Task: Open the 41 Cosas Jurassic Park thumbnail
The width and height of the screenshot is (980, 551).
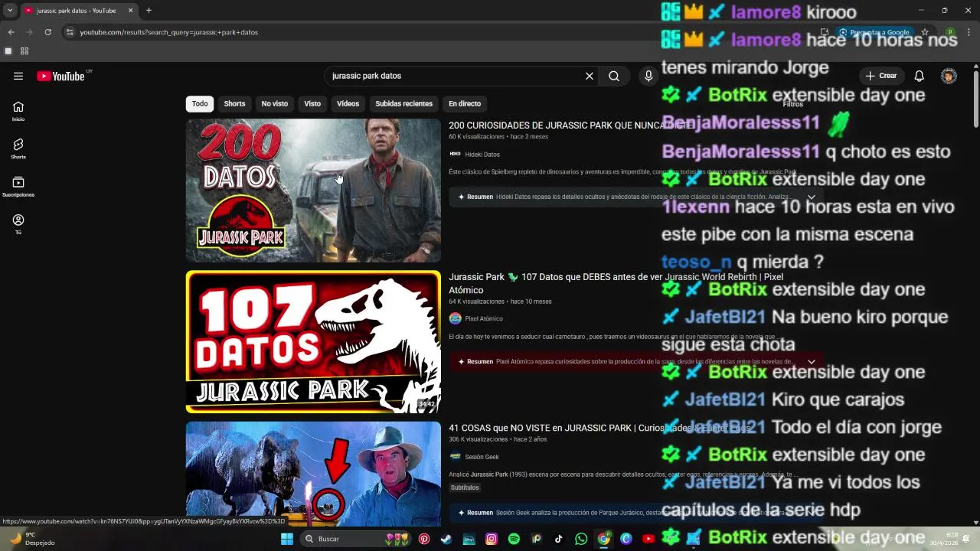Action: click(x=313, y=474)
